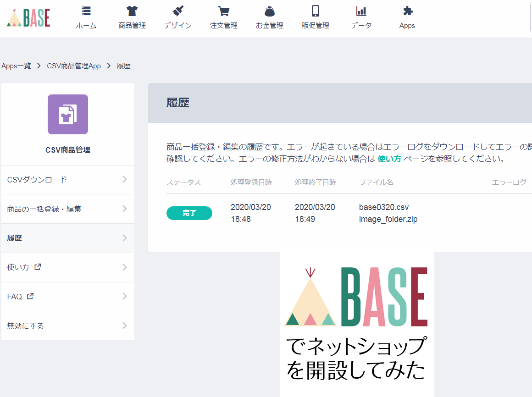532x397 pixels.
Task: Click the green 使い方 link in description
Action: [x=389, y=159]
